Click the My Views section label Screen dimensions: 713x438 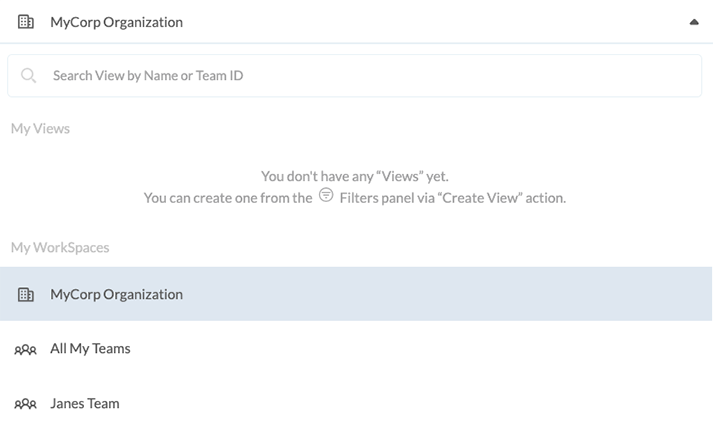(x=40, y=129)
